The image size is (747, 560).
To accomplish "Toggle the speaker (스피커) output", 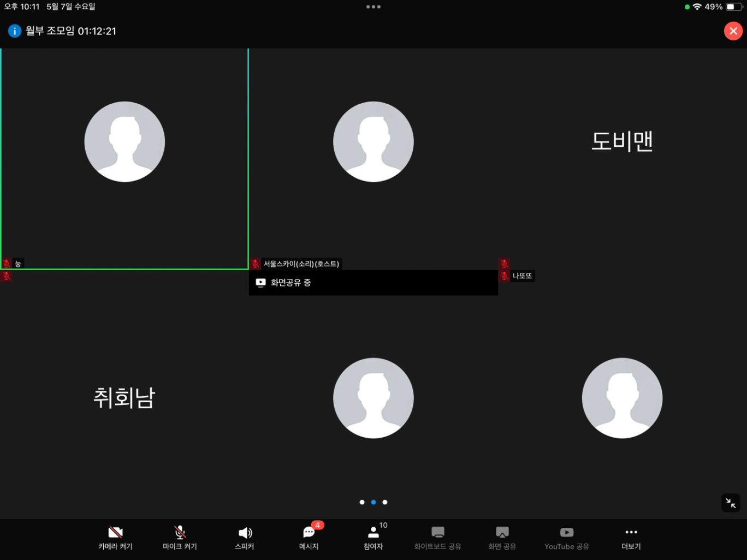I will (x=245, y=538).
